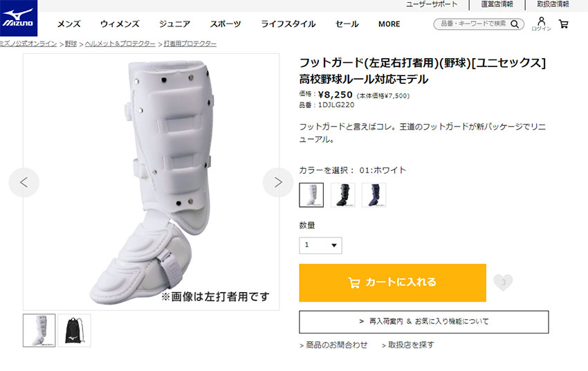
Task: Select the black color option
Action: click(342, 194)
